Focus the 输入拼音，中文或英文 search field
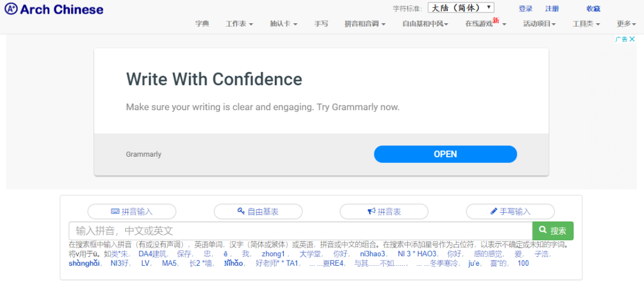 point(300,231)
